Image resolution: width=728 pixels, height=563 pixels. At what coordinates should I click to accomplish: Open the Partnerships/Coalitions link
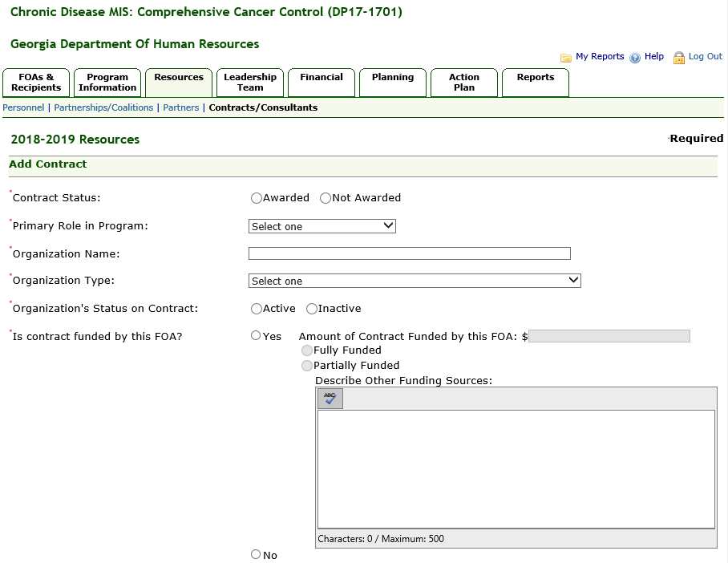coord(103,107)
